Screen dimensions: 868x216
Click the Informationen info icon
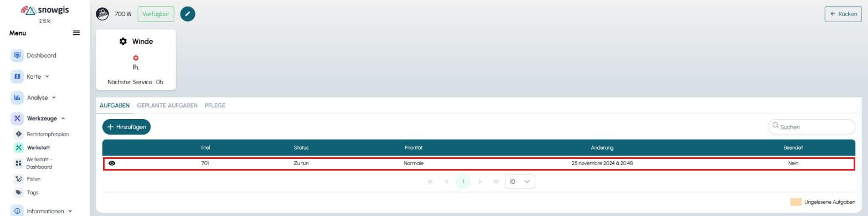click(17, 211)
